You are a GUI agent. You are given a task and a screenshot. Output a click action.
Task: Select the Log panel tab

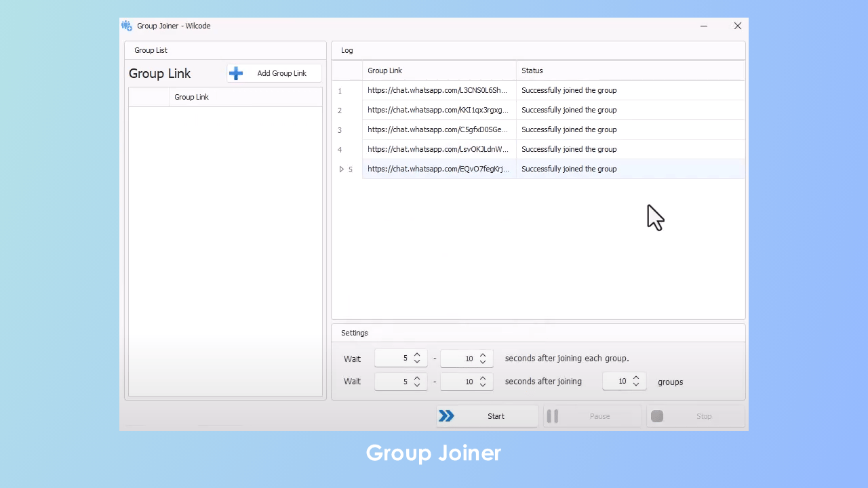point(347,50)
